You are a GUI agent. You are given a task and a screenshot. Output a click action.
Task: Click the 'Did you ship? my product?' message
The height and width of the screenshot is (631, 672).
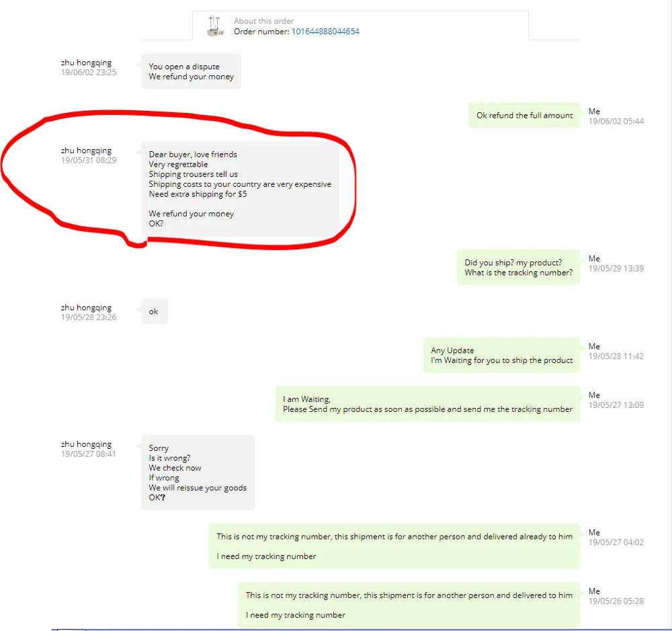[x=518, y=267]
